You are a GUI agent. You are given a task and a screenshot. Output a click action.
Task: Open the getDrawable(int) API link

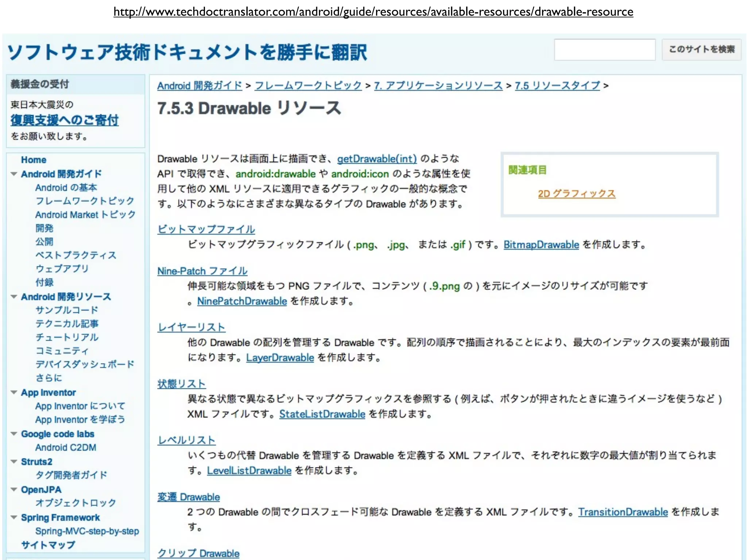pyautogui.click(x=377, y=159)
